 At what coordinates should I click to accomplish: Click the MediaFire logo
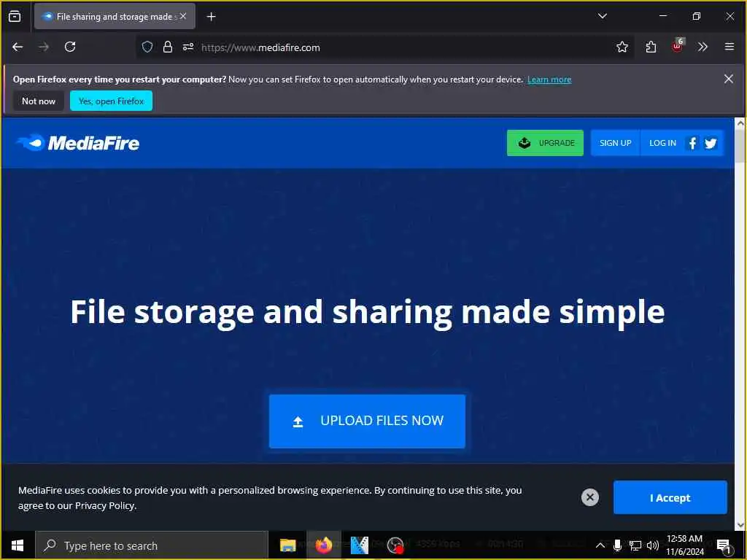pos(78,142)
